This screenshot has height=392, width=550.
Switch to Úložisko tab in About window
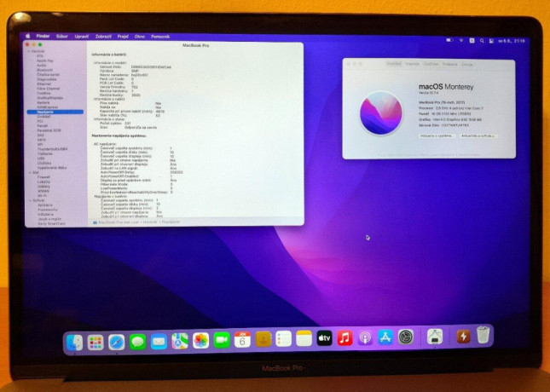431,64
